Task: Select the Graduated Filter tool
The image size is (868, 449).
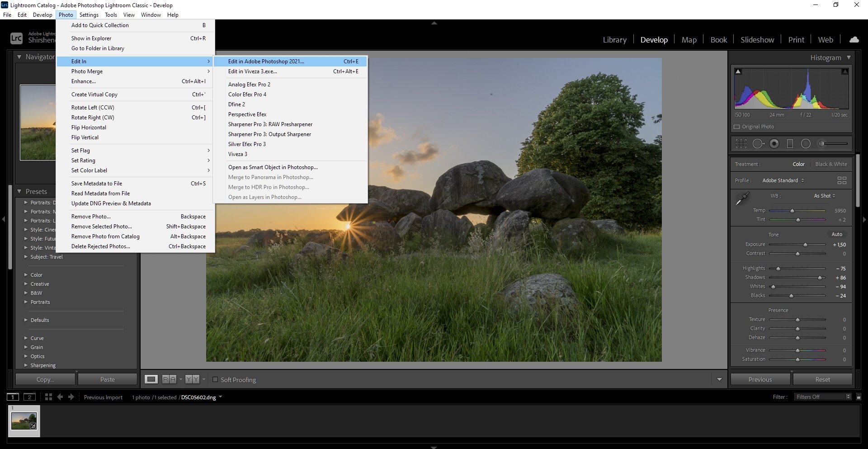Action: click(x=790, y=144)
